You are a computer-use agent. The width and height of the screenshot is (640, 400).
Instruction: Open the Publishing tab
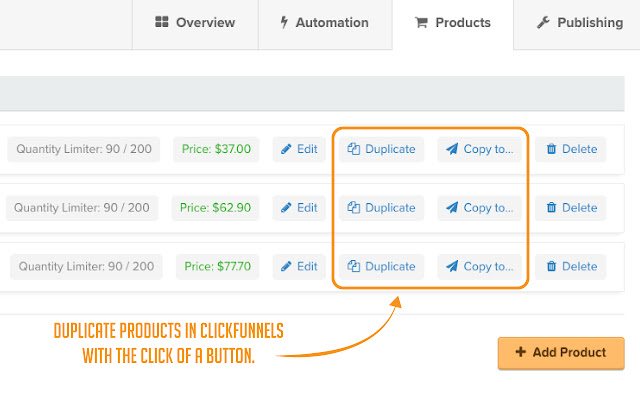pos(580,22)
